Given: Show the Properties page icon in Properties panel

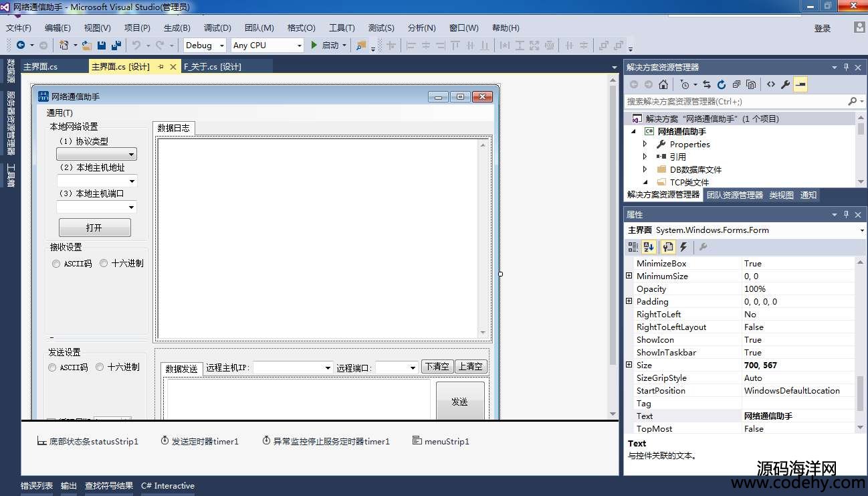Looking at the screenshot, I should 668,247.
